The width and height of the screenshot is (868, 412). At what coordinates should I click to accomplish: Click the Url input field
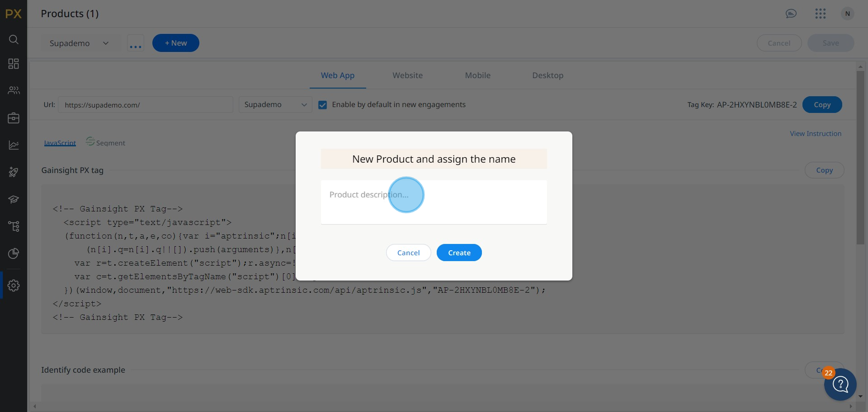coord(146,105)
